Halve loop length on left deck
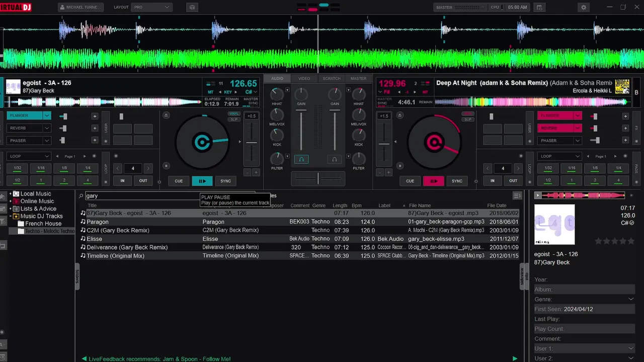The width and height of the screenshot is (644, 362). (x=118, y=168)
